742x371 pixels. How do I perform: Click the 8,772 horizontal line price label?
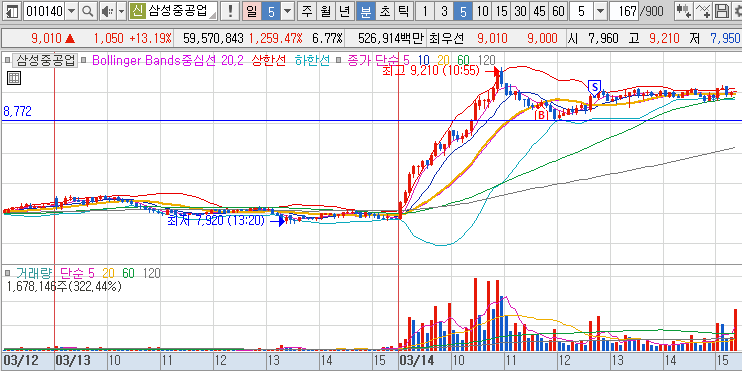tap(18, 112)
